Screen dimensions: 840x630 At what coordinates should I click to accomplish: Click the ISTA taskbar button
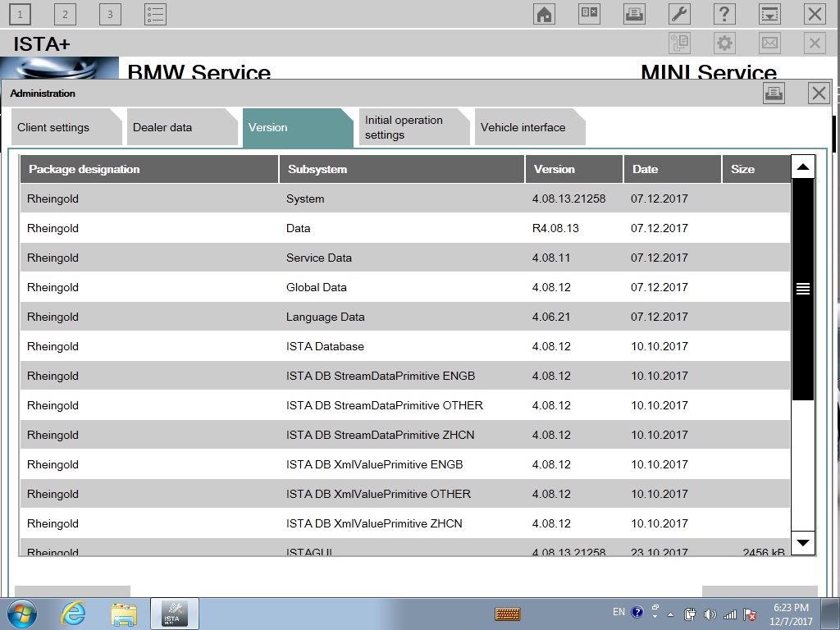click(x=174, y=614)
